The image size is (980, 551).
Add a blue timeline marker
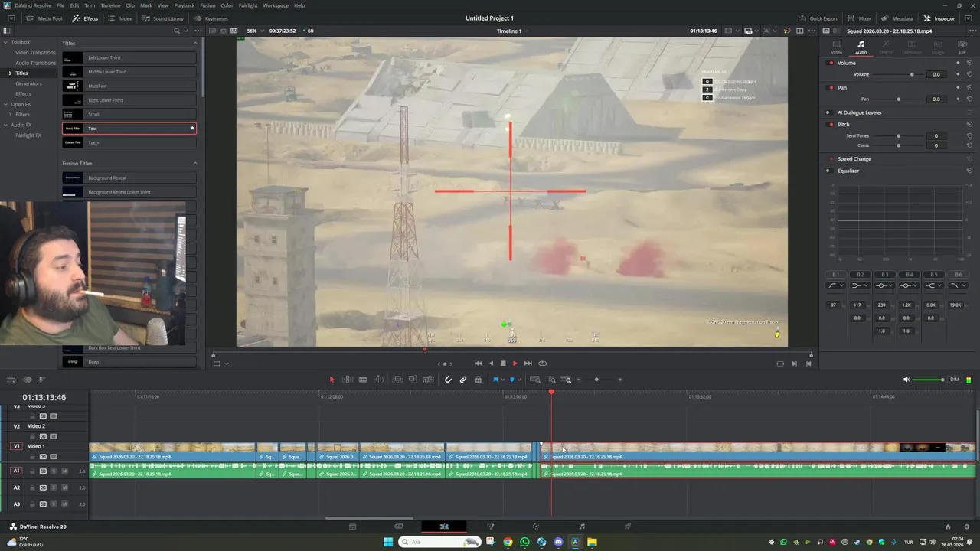pyautogui.click(x=511, y=380)
